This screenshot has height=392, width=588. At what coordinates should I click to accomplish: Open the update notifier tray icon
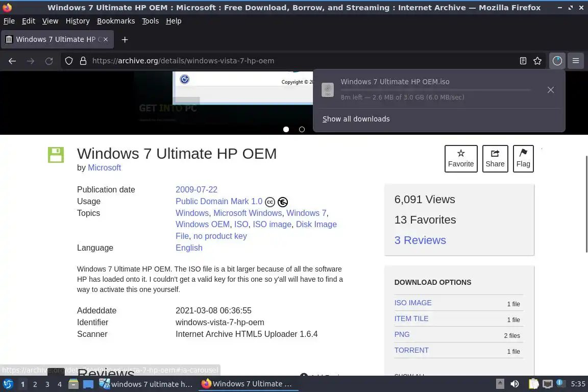[x=560, y=383]
